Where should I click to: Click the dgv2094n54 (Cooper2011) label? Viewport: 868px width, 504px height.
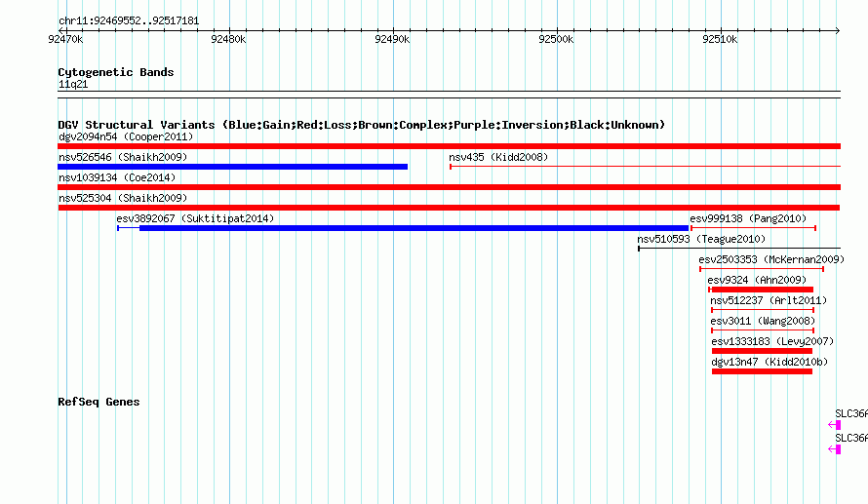pyautogui.click(x=126, y=136)
